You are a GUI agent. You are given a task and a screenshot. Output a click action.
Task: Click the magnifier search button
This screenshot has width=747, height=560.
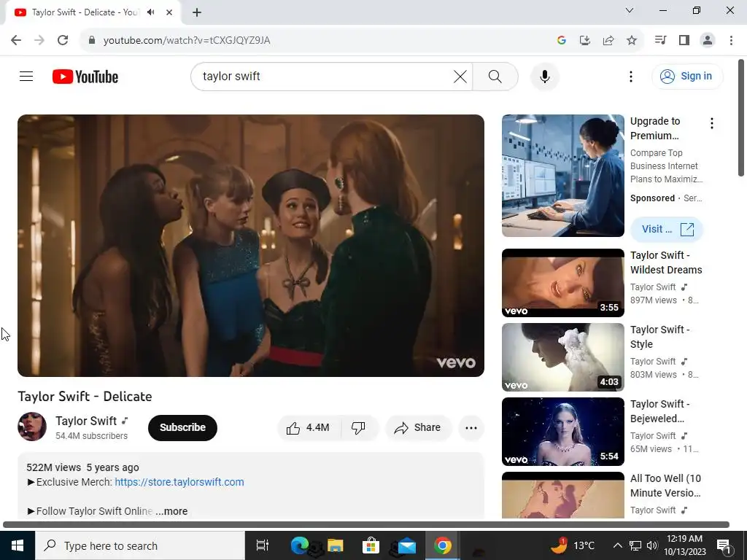(x=495, y=76)
